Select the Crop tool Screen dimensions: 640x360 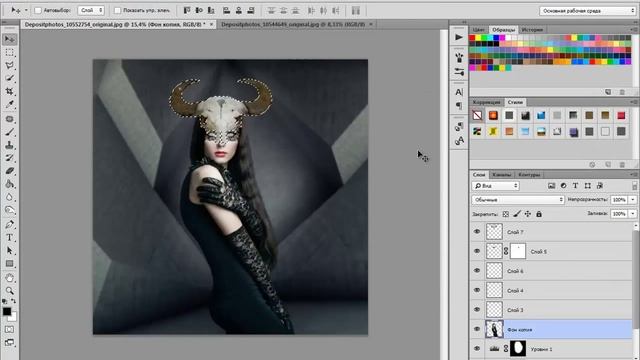pyautogui.click(x=9, y=91)
